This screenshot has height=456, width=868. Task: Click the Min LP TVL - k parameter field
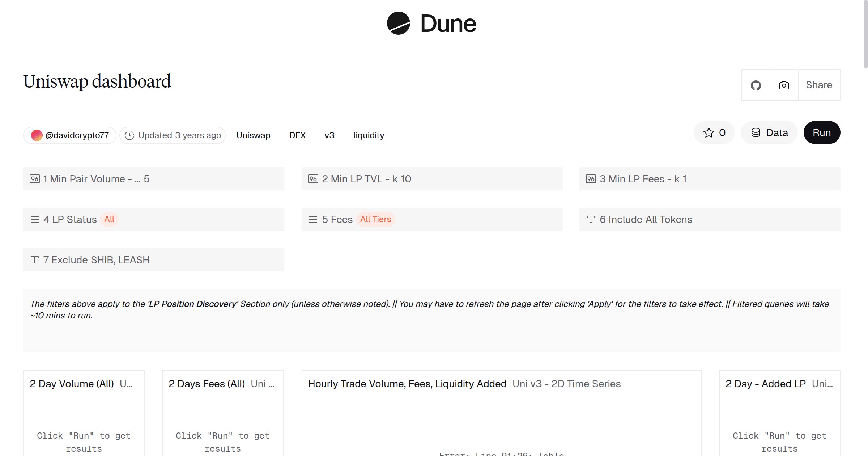[x=432, y=179]
